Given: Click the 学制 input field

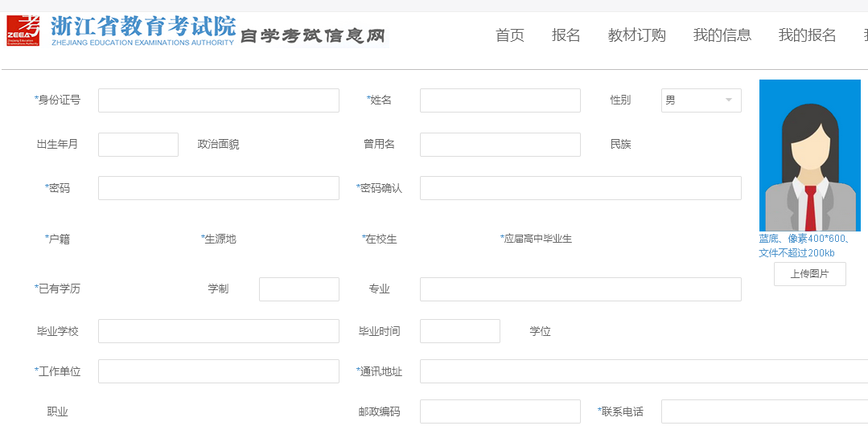Looking at the screenshot, I should point(299,289).
